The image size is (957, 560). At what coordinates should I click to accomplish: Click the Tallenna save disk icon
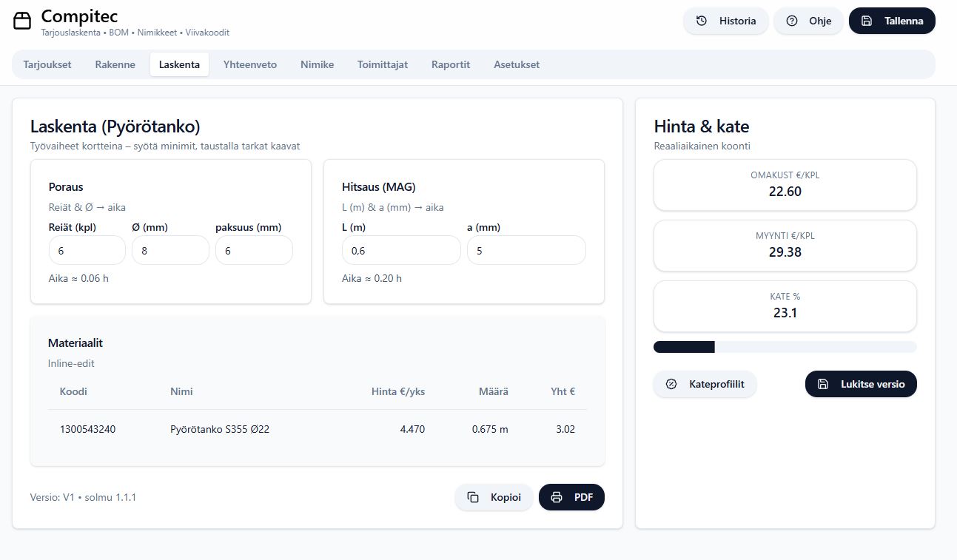click(x=867, y=21)
